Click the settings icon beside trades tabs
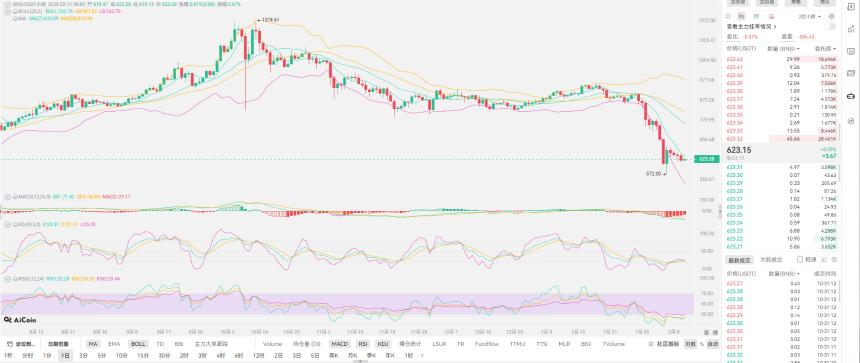Screen dimensions: 860x363 [834, 259]
